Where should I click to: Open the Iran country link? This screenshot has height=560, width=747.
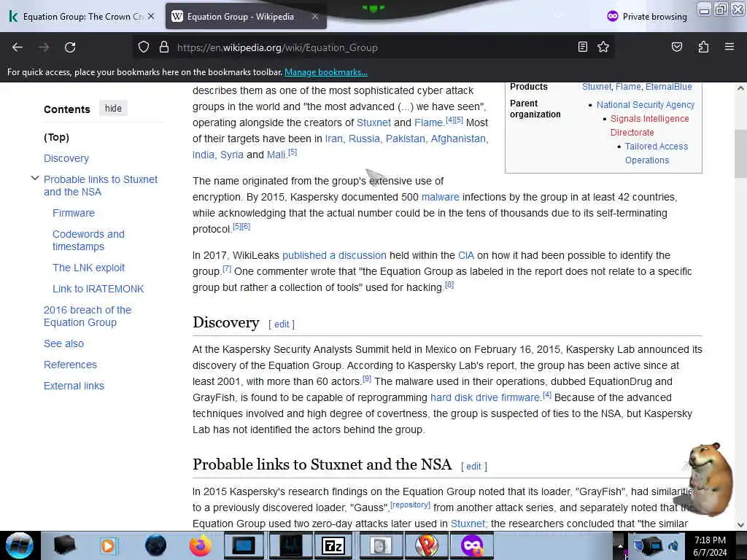pyautogui.click(x=333, y=139)
